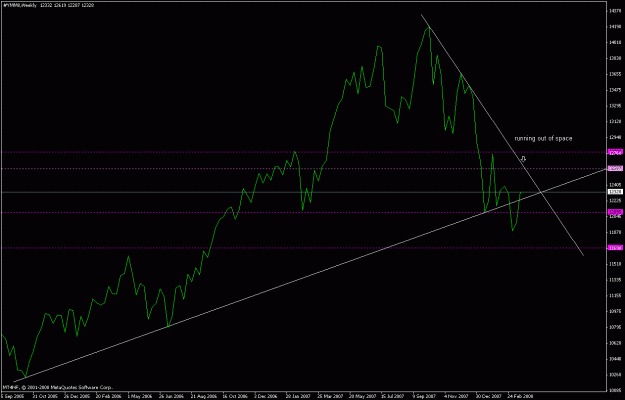Click the 1 May 2006 date label
Screen dimensions: 625x400
[x=140, y=396]
